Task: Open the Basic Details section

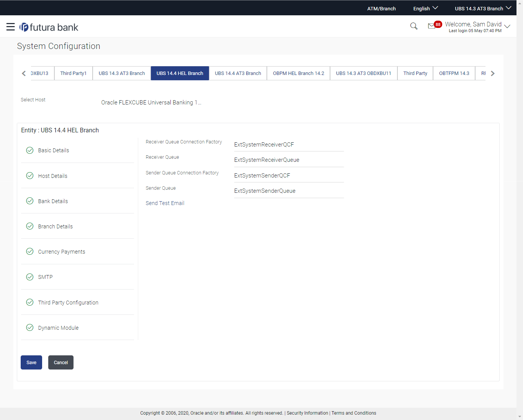Action: pyautogui.click(x=77, y=150)
